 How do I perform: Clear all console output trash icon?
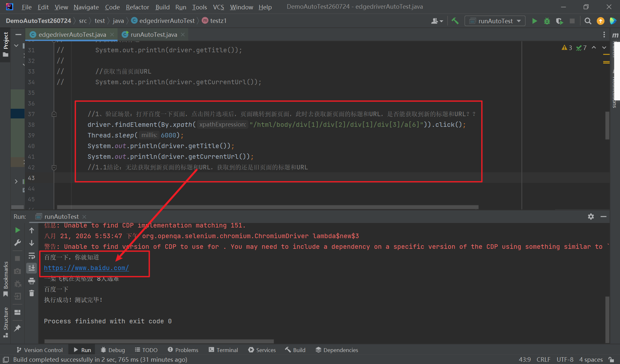[32, 293]
